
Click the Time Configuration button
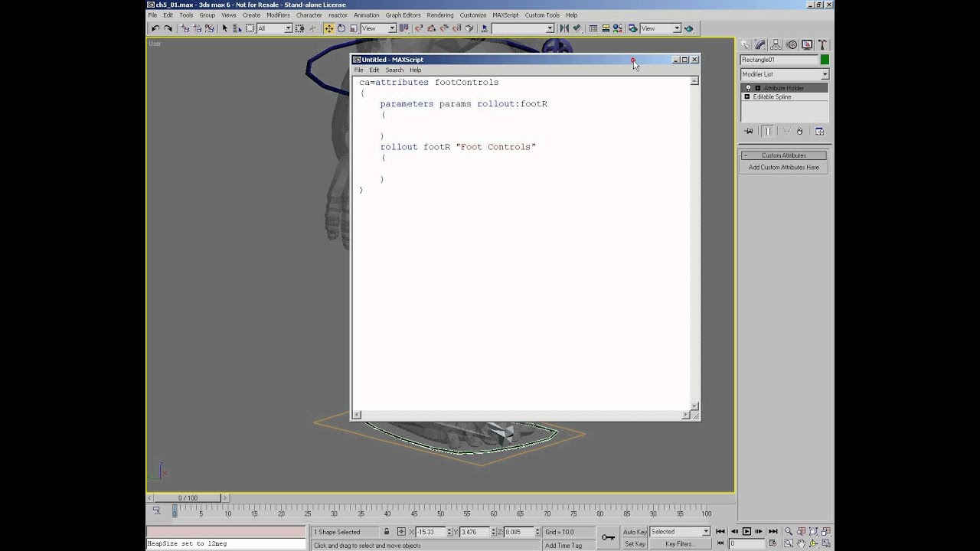point(773,543)
